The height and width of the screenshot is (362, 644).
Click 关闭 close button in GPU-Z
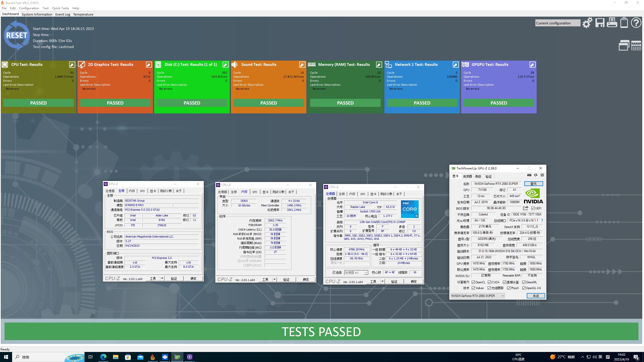coord(536,296)
